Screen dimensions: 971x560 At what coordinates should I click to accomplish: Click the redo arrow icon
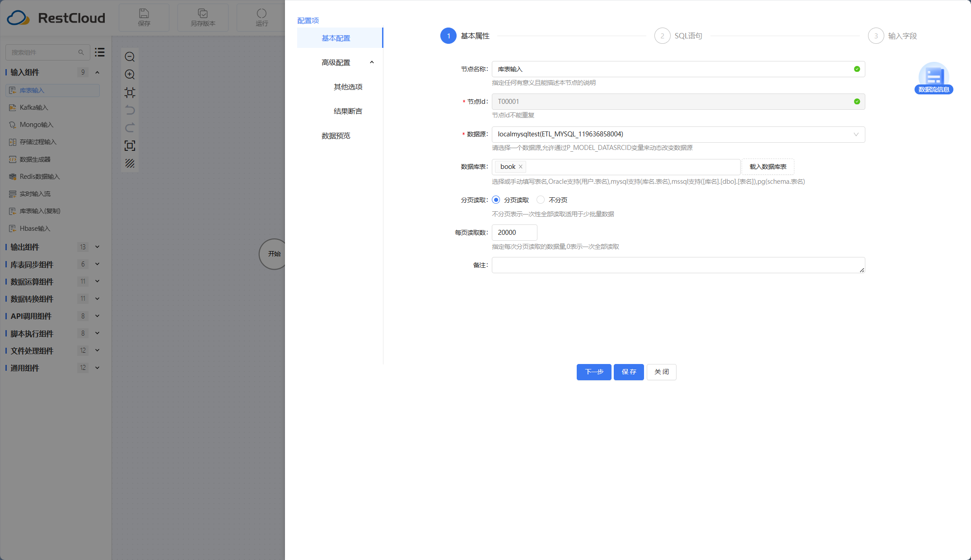pyautogui.click(x=130, y=128)
